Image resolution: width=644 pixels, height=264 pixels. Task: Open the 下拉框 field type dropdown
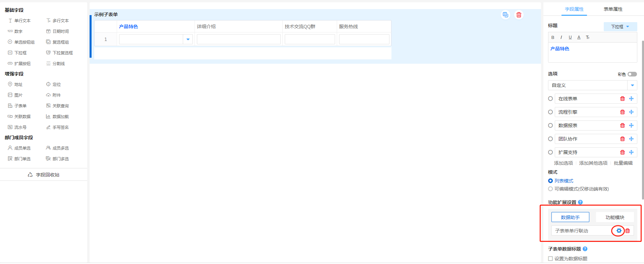(x=620, y=27)
